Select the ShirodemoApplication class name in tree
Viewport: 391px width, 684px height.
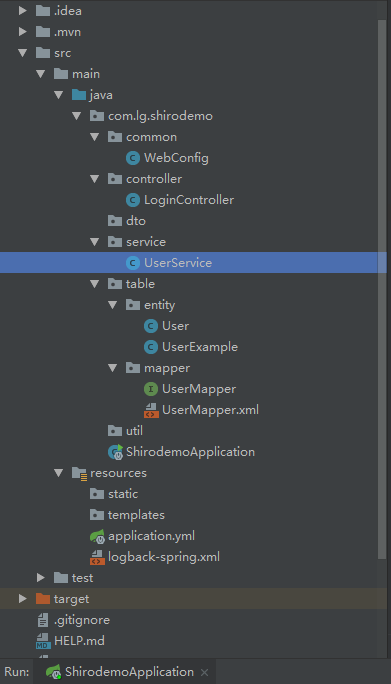coord(190,452)
